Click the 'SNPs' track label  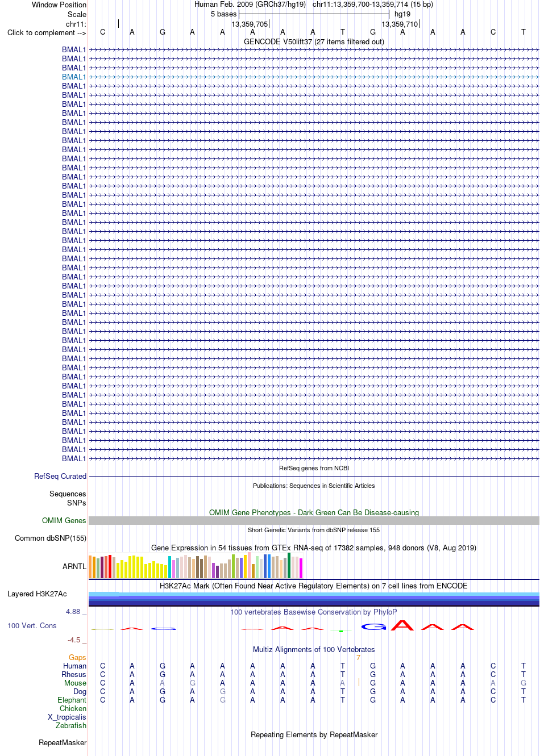pyautogui.click(x=77, y=503)
